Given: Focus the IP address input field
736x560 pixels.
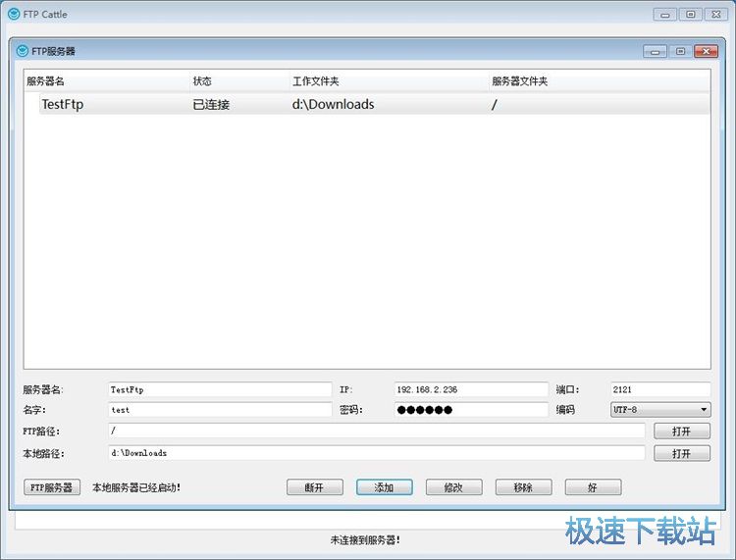Looking at the screenshot, I should [x=471, y=389].
